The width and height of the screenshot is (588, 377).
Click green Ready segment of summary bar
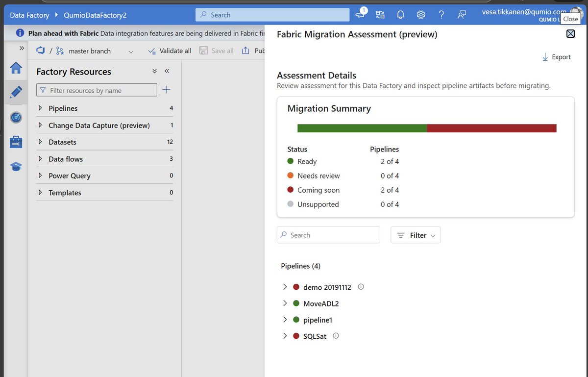[362, 128]
